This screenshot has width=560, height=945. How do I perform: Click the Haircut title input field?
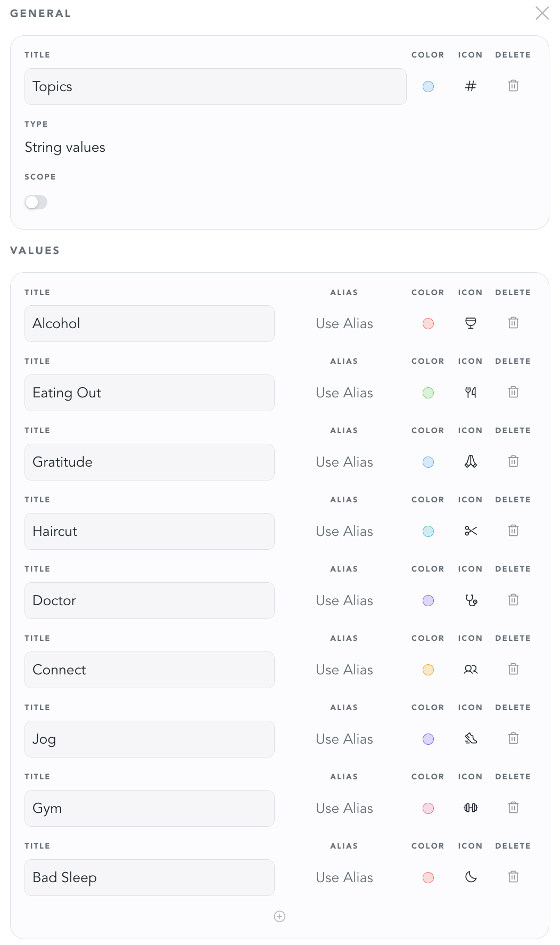tap(149, 532)
